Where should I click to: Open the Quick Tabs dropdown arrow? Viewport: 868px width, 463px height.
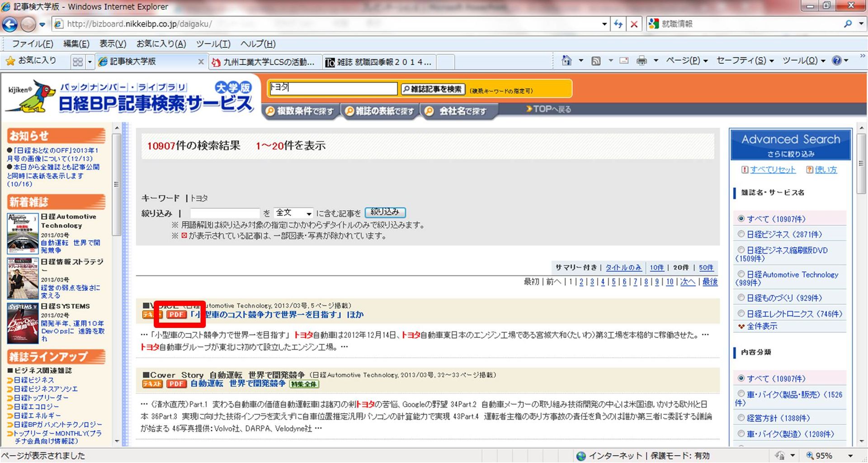tap(90, 62)
